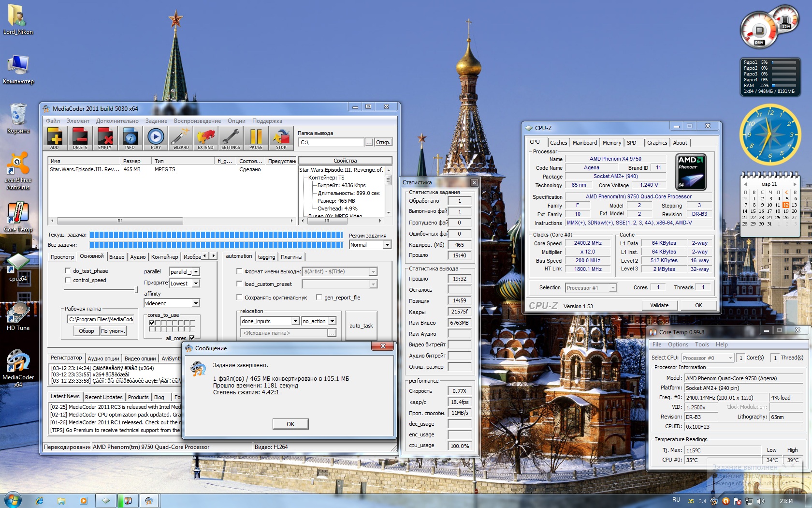Click the Откр. output folder button
Viewport: 812px width, 508px height.
[x=383, y=142]
